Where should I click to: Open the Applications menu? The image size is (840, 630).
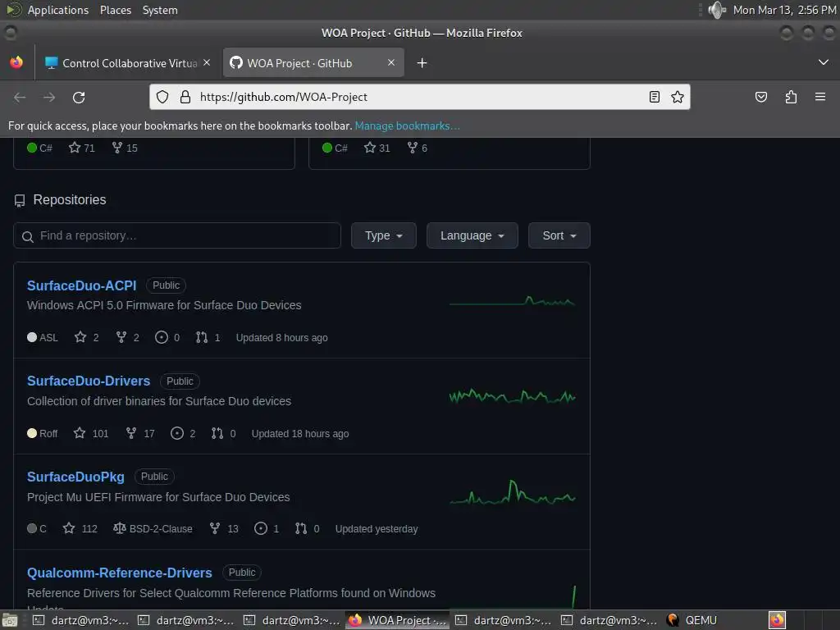click(58, 10)
